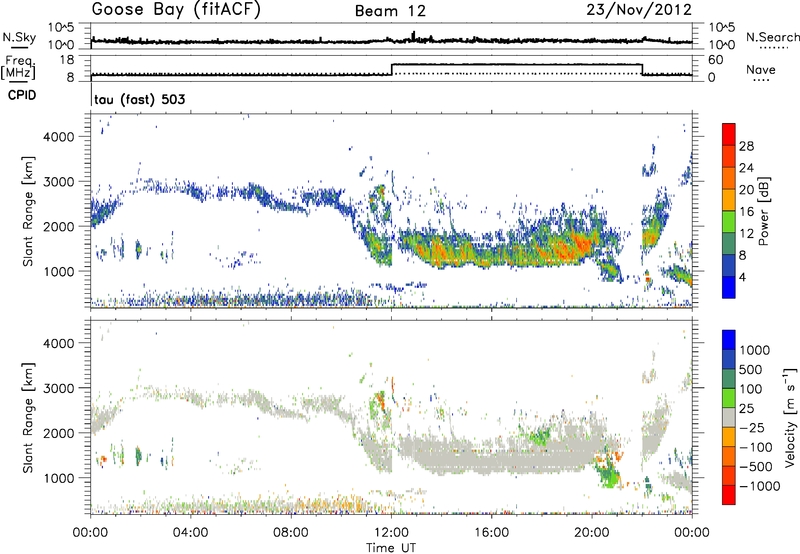Click '4000' on power panel range axis
This screenshot has width=800, height=554.
(x=59, y=137)
